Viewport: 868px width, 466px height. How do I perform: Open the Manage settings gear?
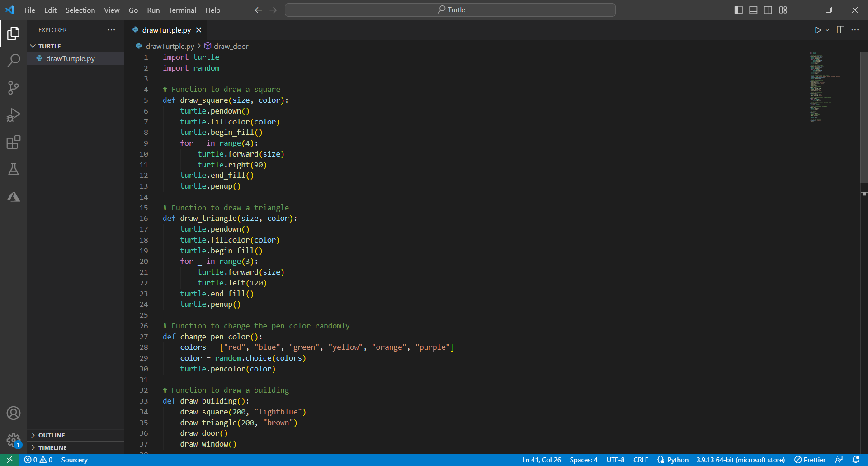pyautogui.click(x=14, y=440)
